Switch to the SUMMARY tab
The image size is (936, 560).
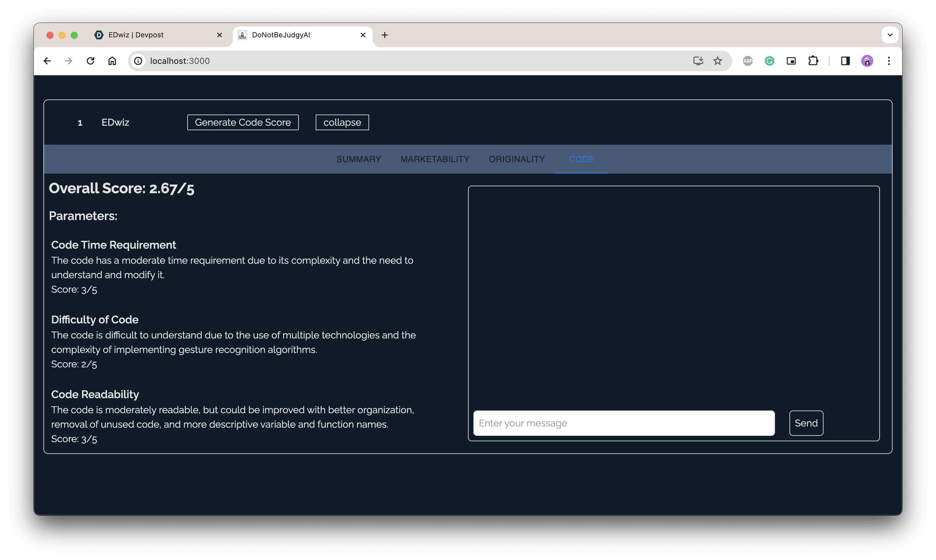point(359,159)
